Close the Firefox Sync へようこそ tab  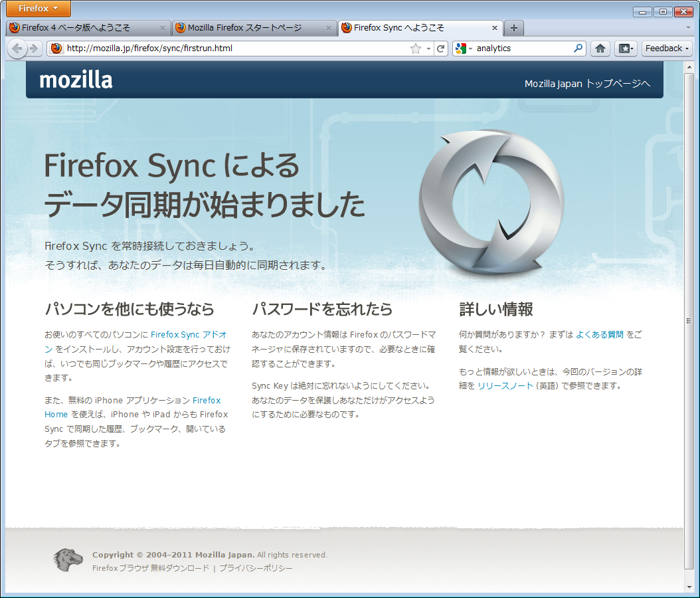coord(495,28)
